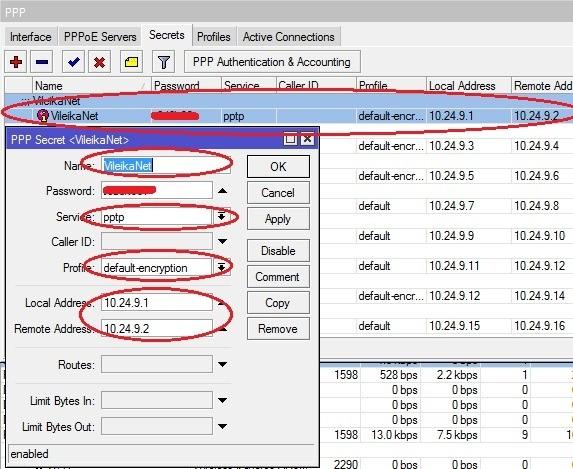Viewport: 573px width, 469px height.
Task: Click the minus Remove secret icon
Action: 42,62
